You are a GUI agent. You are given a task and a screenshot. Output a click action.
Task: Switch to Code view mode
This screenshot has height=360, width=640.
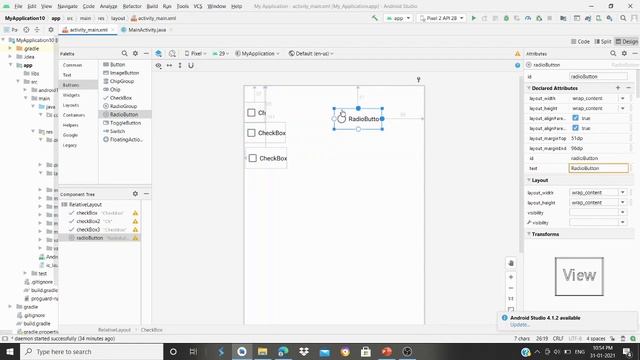(x=580, y=41)
